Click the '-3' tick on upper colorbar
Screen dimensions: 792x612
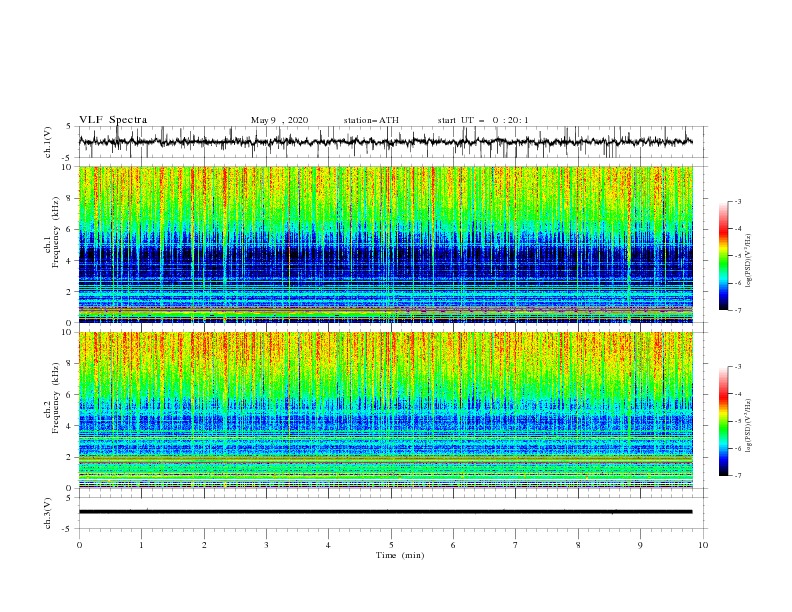coord(738,201)
